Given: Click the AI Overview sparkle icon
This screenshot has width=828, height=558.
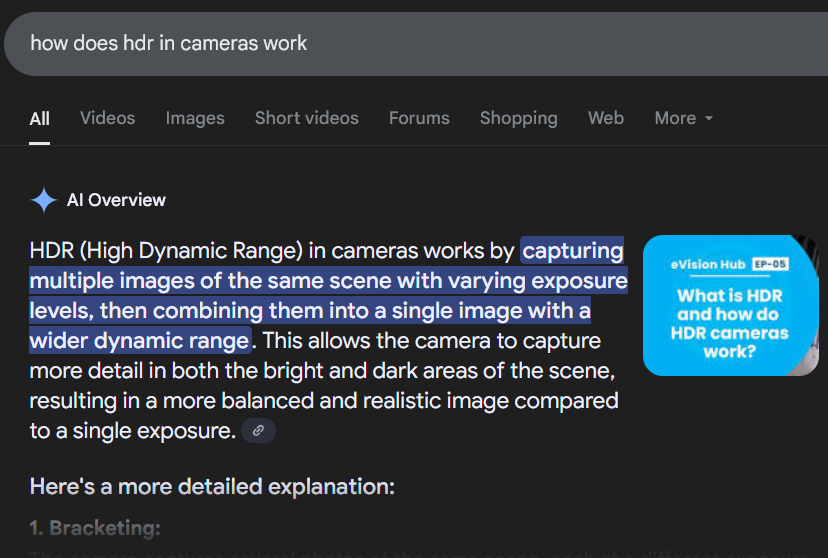Looking at the screenshot, I should (44, 201).
